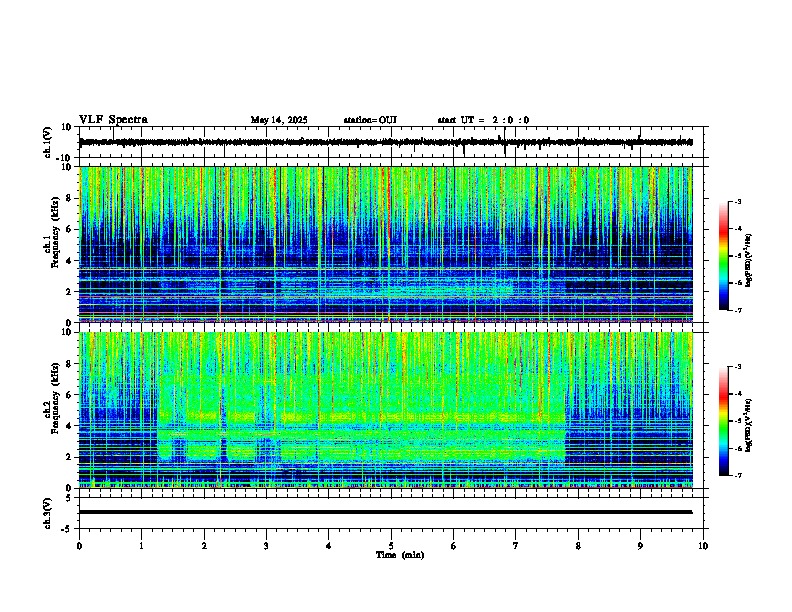Screen dimensions: 792x612
Task: Click the "Time (min)" axis title
Action: [x=400, y=555]
